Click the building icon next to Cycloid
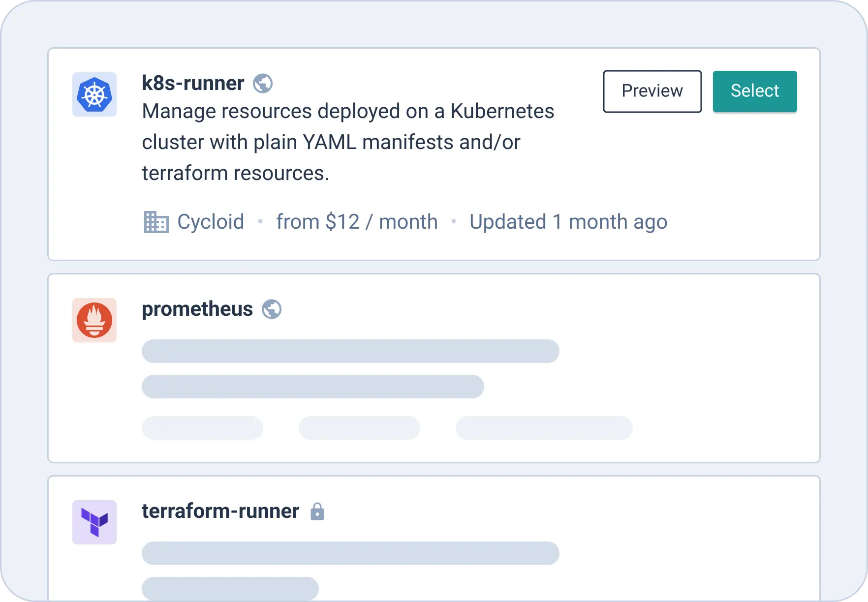 [x=156, y=222]
